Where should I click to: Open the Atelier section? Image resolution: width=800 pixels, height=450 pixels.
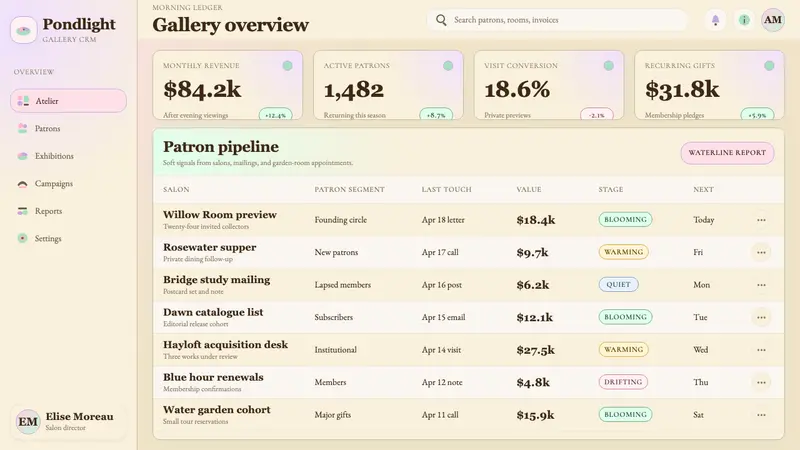pos(68,101)
